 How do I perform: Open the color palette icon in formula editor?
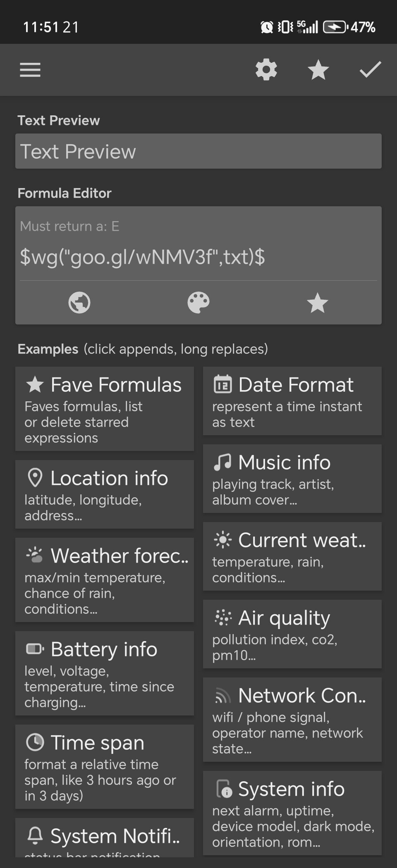198,303
